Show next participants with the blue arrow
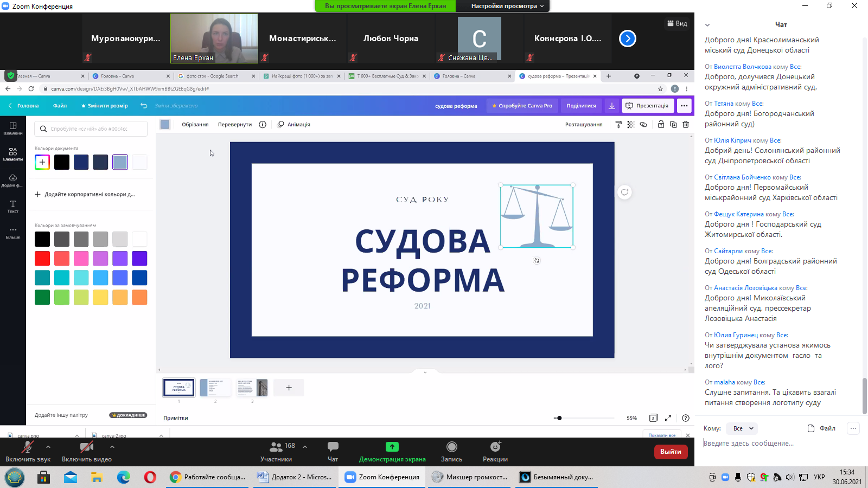Screen dimensions: 868x488 point(627,38)
